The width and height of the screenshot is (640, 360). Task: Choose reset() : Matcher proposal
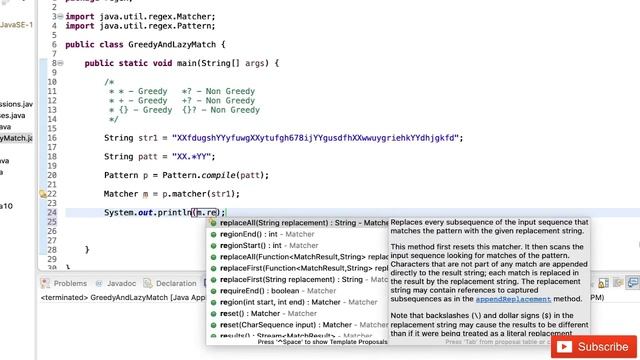point(298,313)
